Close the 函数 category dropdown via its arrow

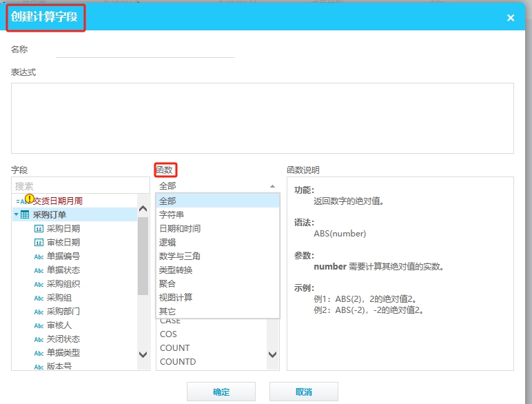click(272, 186)
